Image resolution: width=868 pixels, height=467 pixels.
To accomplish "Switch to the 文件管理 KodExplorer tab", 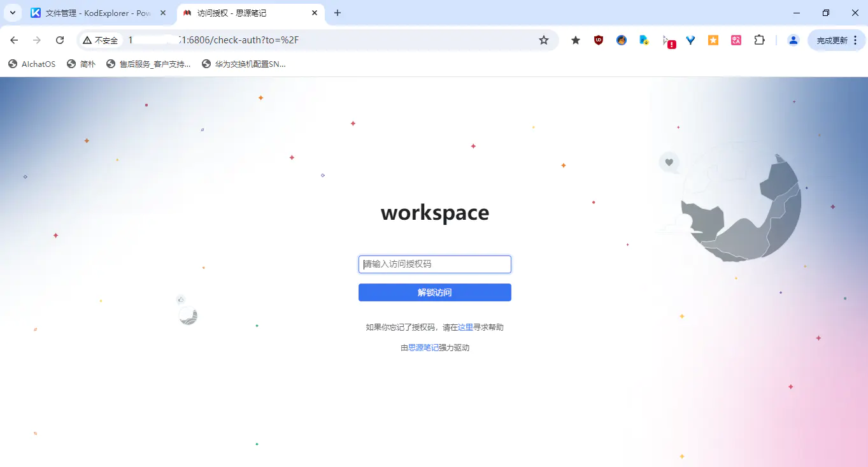I will click(98, 13).
